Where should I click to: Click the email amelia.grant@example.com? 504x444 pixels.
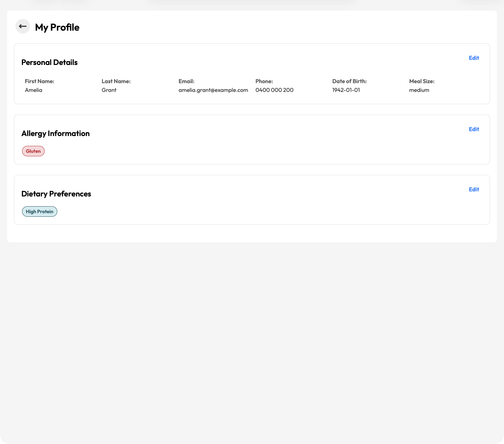tap(213, 90)
